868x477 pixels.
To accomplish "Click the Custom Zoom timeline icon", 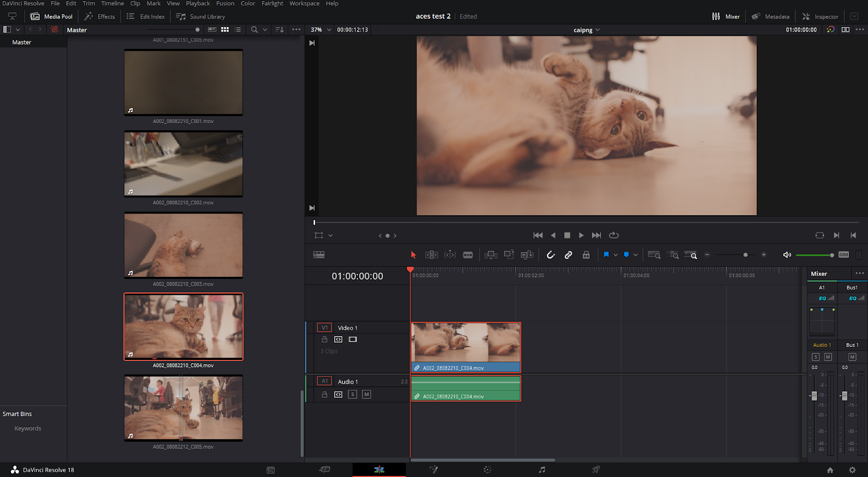I will point(691,255).
